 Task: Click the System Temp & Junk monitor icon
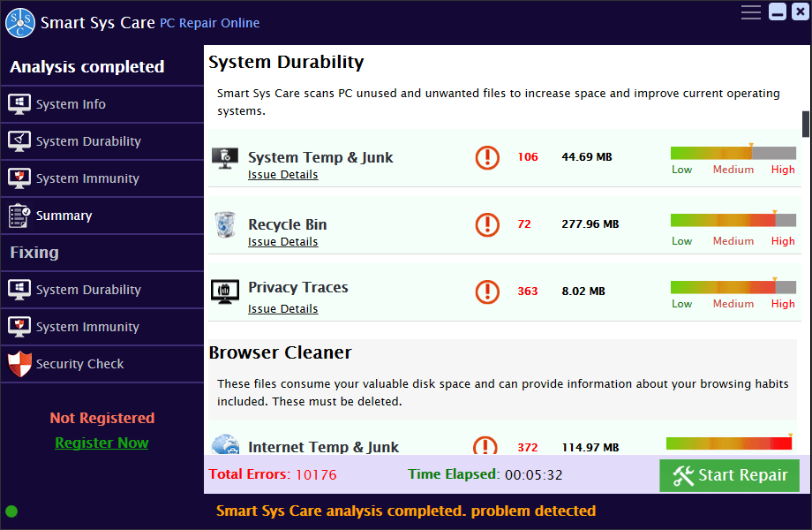[x=225, y=158]
